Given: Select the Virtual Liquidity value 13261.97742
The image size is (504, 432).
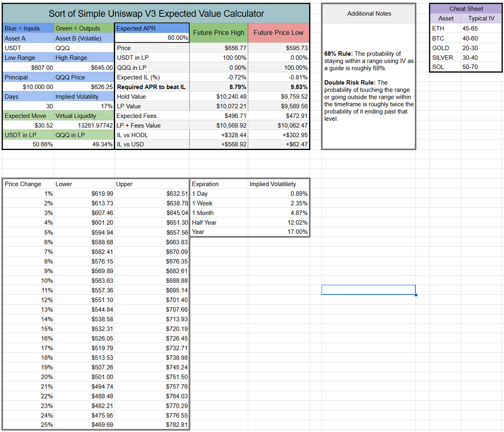Looking at the screenshot, I should tap(84, 125).
